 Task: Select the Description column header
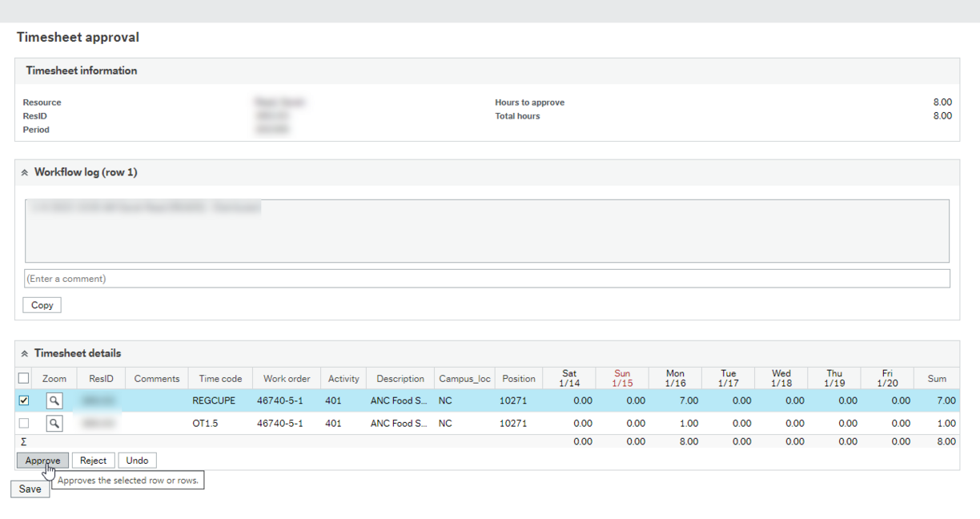[400, 377]
